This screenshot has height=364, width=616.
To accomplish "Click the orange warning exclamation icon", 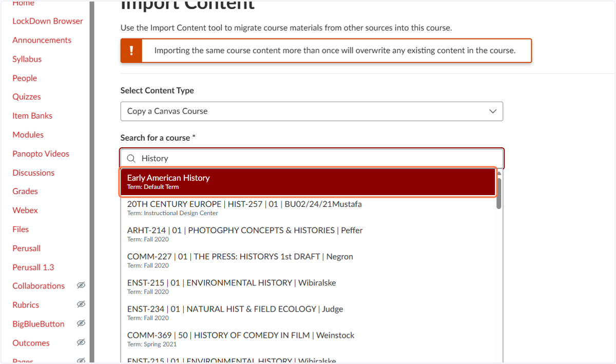I will pos(131,51).
